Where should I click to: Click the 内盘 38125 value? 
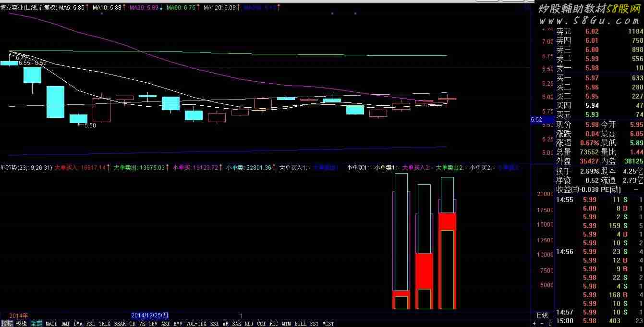click(633, 161)
